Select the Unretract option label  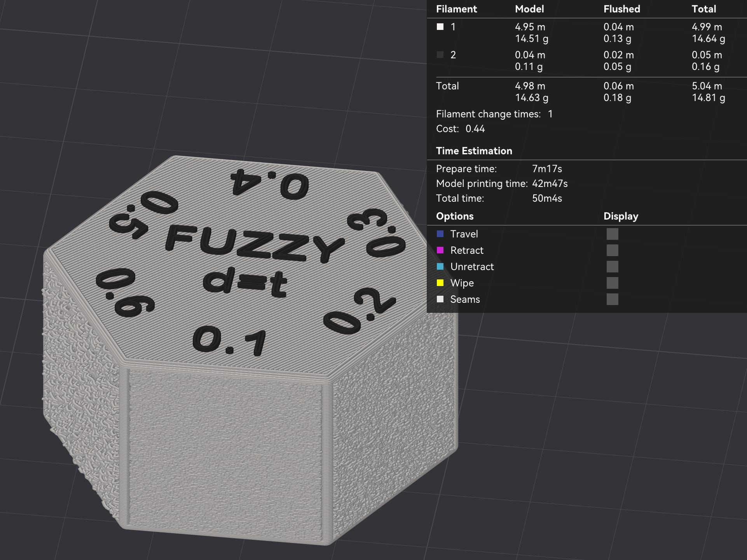472,267
